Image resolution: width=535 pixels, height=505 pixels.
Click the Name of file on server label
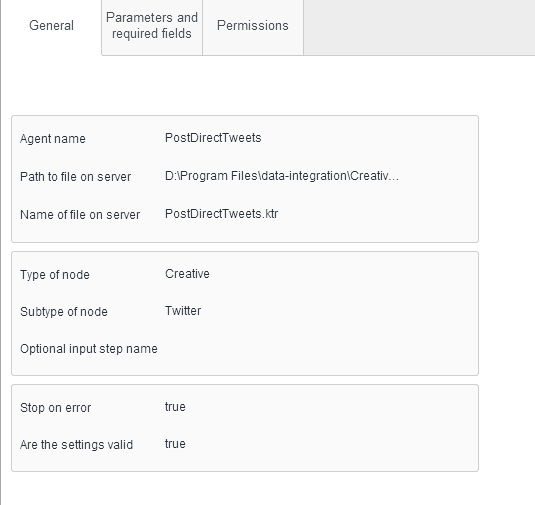80,215
